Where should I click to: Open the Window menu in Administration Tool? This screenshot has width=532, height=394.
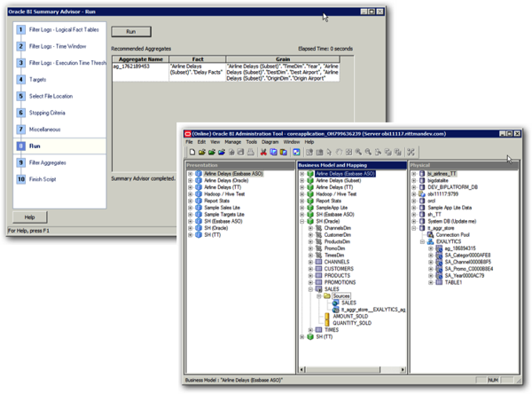tap(292, 142)
